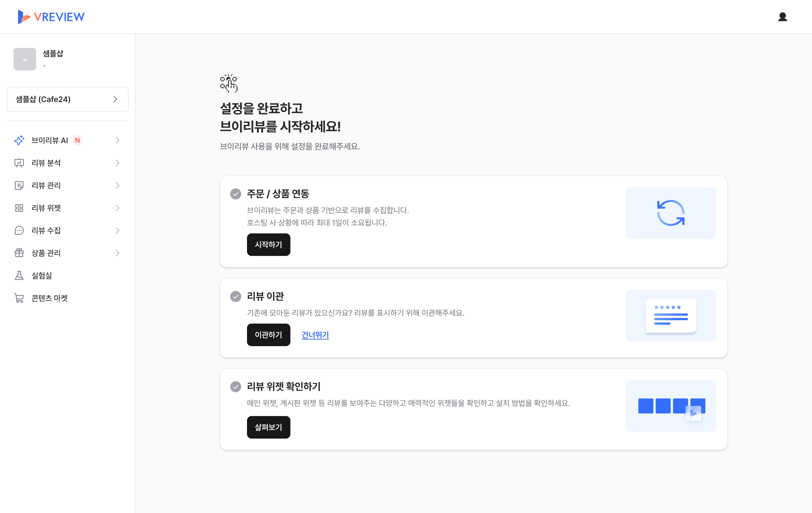Click the 실험실 flask icon
Viewport: 812px width, 513px height.
click(x=19, y=275)
